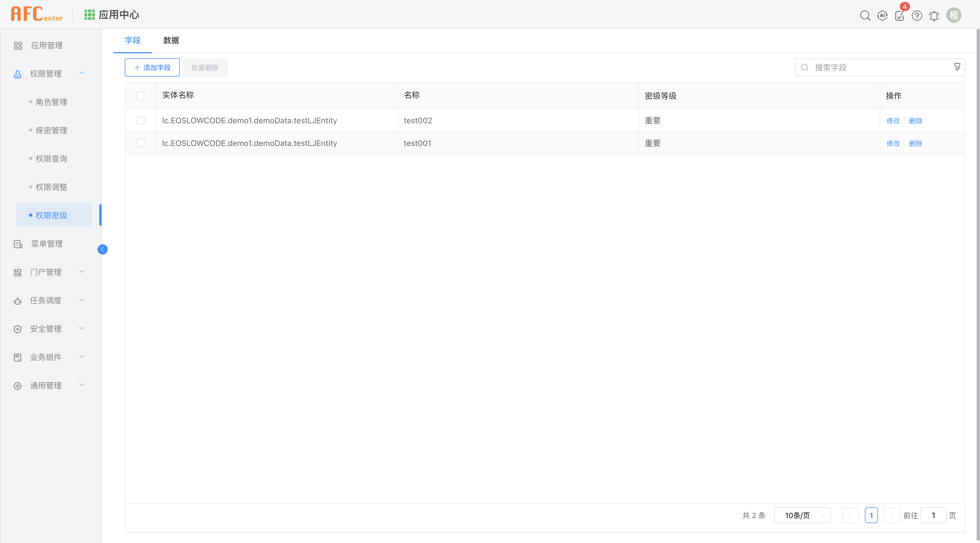Toggle the select-all checkbox in the table header
This screenshot has width=980, height=543.
(140, 96)
